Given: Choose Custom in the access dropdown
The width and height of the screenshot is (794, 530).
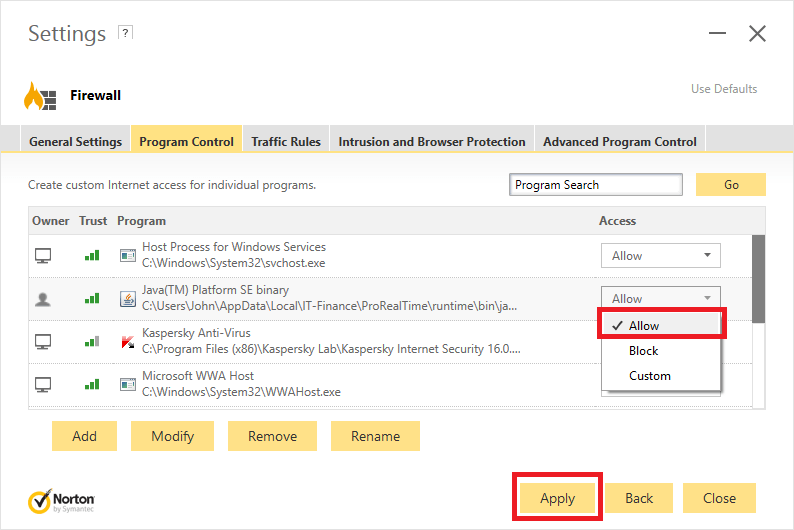Looking at the screenshot, I should [650, 376].
